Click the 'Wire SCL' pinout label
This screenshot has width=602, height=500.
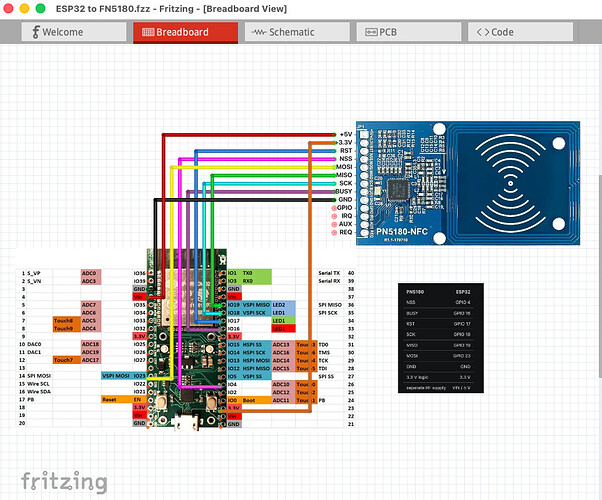pyautogui.click(x=38, y=384)
